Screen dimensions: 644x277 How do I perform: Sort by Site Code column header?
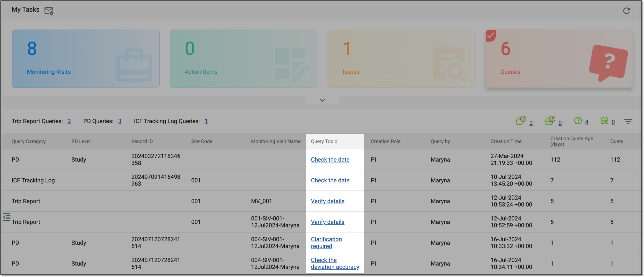202,141
